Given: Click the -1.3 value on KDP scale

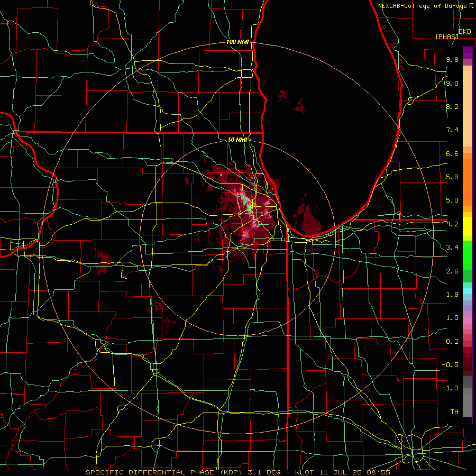Looking at the screenshot, I should (450, 388).
